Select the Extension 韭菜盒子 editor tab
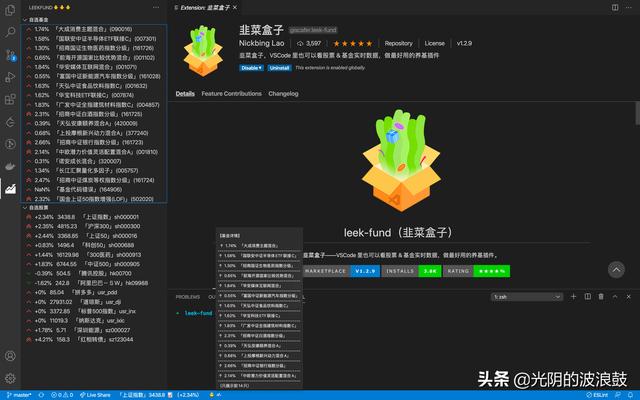 pyautogui.click(x=205, y=7)
